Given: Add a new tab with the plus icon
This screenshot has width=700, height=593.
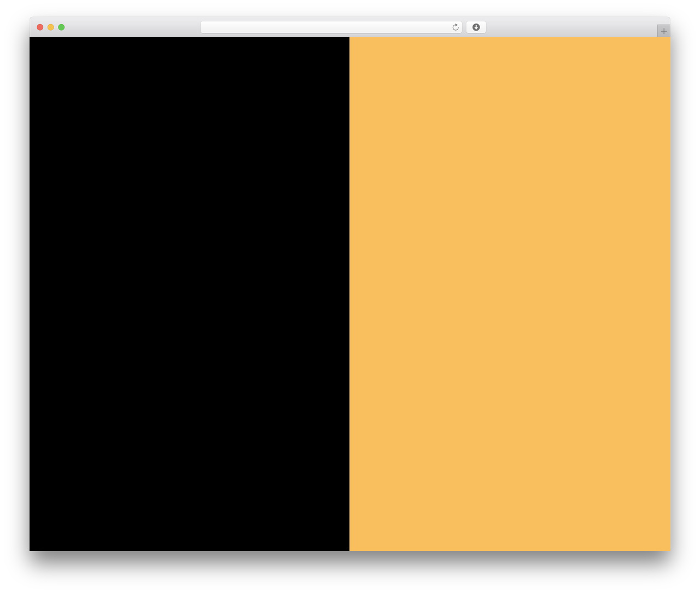Looking at the screenshot, I should click(663, 31).
